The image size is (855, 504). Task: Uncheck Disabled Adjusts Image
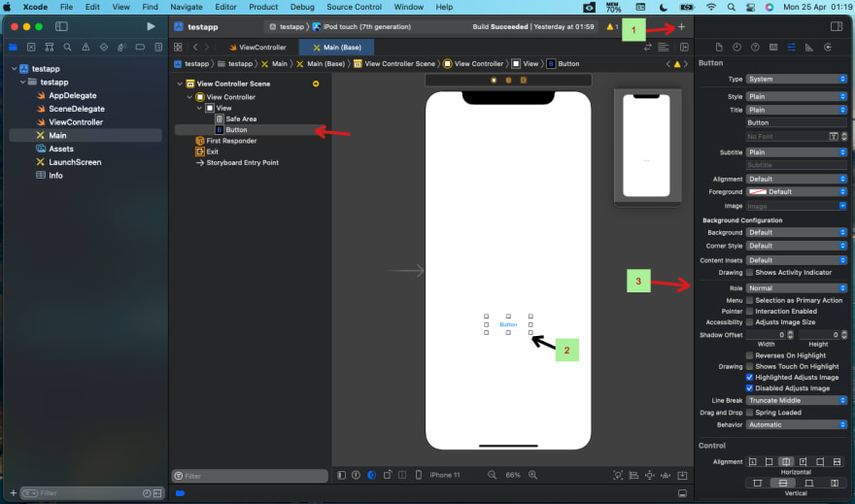[x=749, y=387]
